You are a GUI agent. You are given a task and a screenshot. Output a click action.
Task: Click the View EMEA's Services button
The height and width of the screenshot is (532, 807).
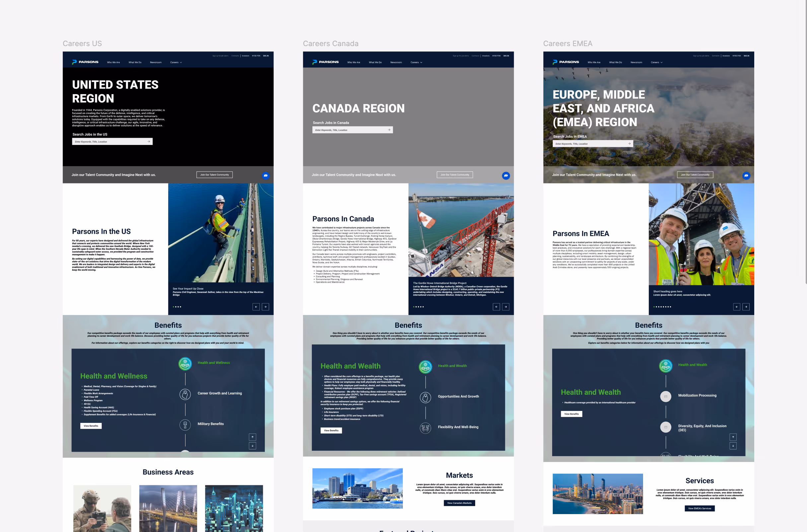700,508
